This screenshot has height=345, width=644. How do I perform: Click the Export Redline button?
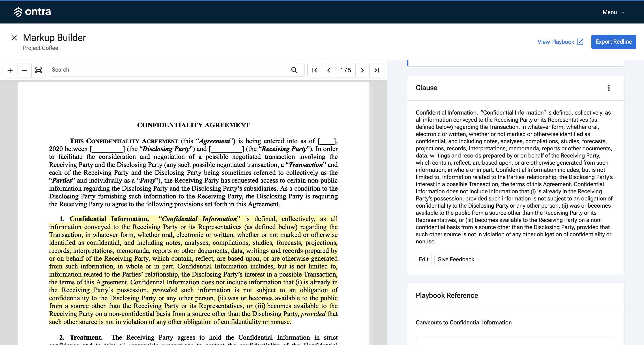pos(614,42)
